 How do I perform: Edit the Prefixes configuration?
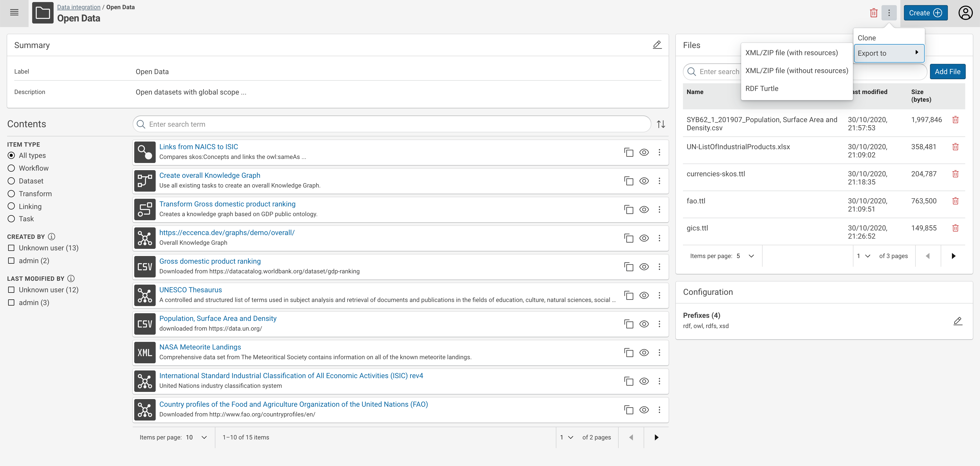958,321
